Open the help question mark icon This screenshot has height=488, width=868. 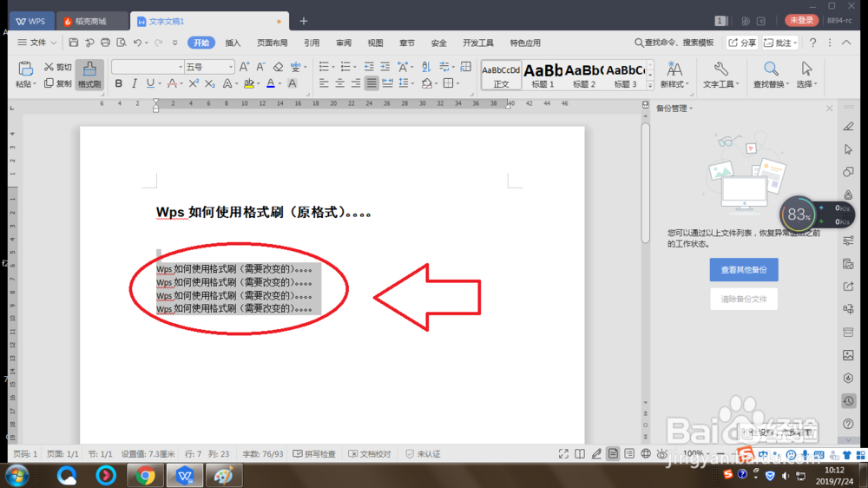click(812, 43)
